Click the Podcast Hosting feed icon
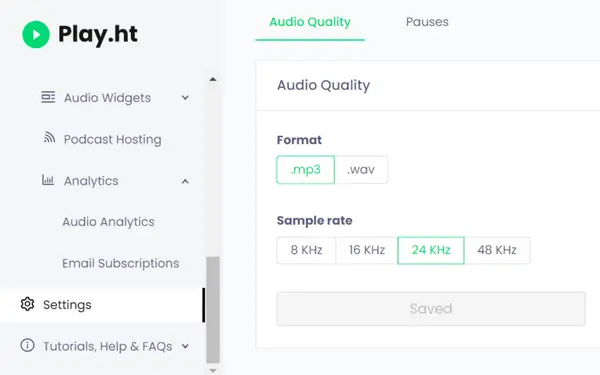This screenshot has height=375, width=600. point(49,137)
